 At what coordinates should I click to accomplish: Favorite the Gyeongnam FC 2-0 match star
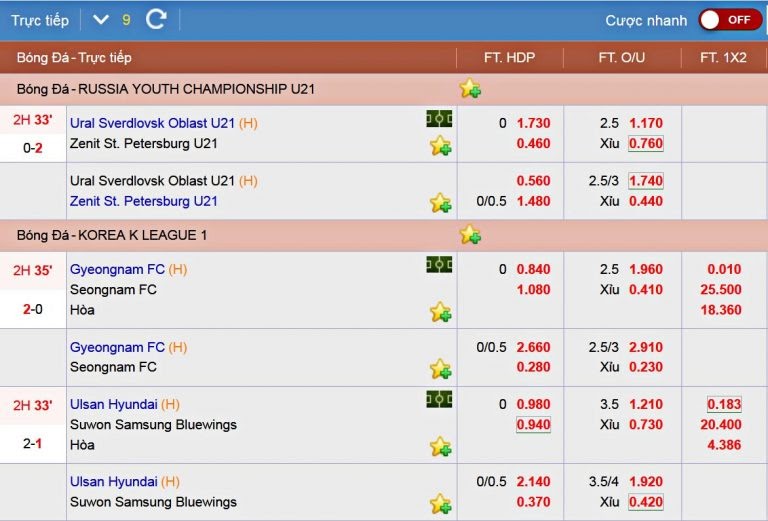click(440, 311)
